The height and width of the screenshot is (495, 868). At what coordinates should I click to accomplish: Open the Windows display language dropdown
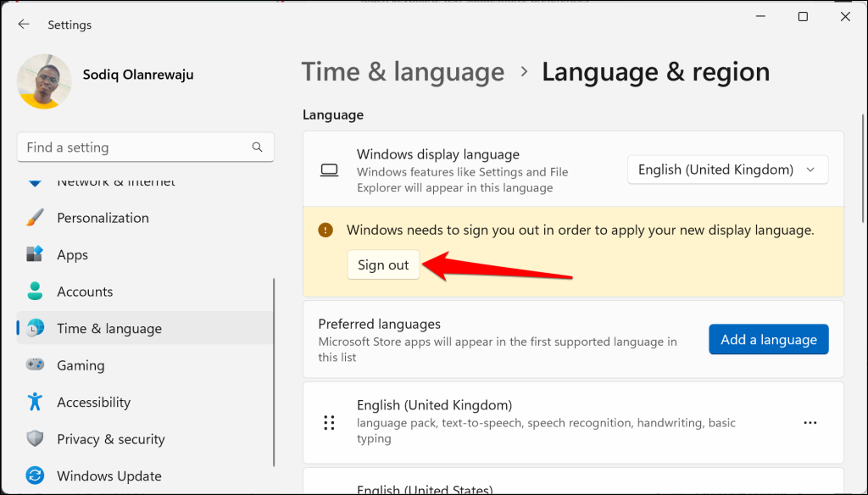(x=728, y=170)
